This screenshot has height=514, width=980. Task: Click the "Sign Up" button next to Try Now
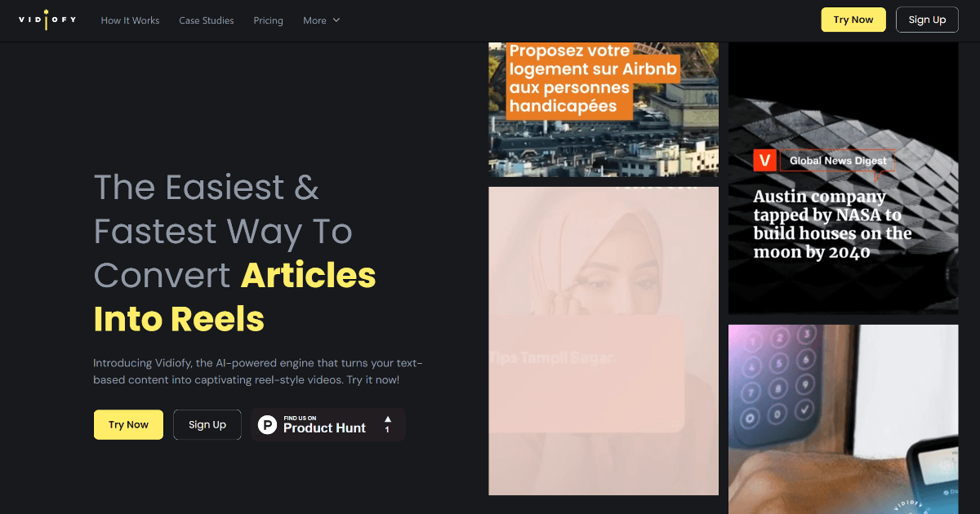point(207,424)
